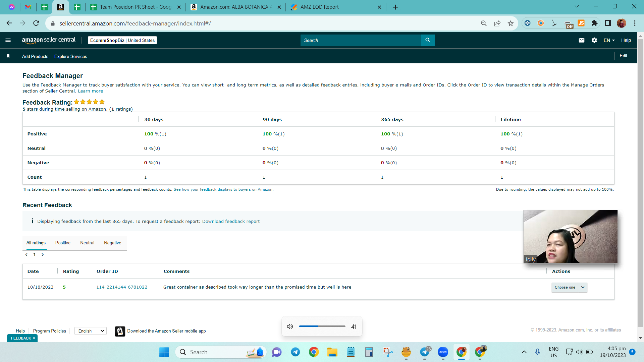Click the Learn more link
This screenshot has height=362, width=644.
(91, 91)
